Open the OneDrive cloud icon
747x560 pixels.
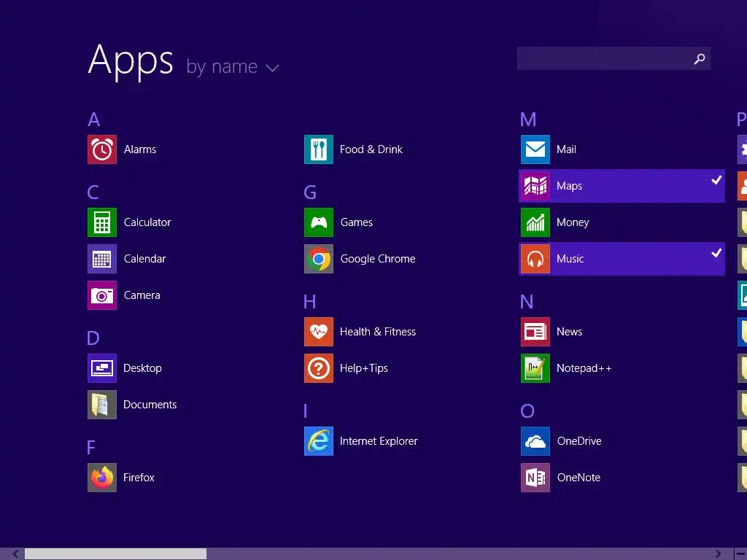pyautogui.click(x=535, y=441)
